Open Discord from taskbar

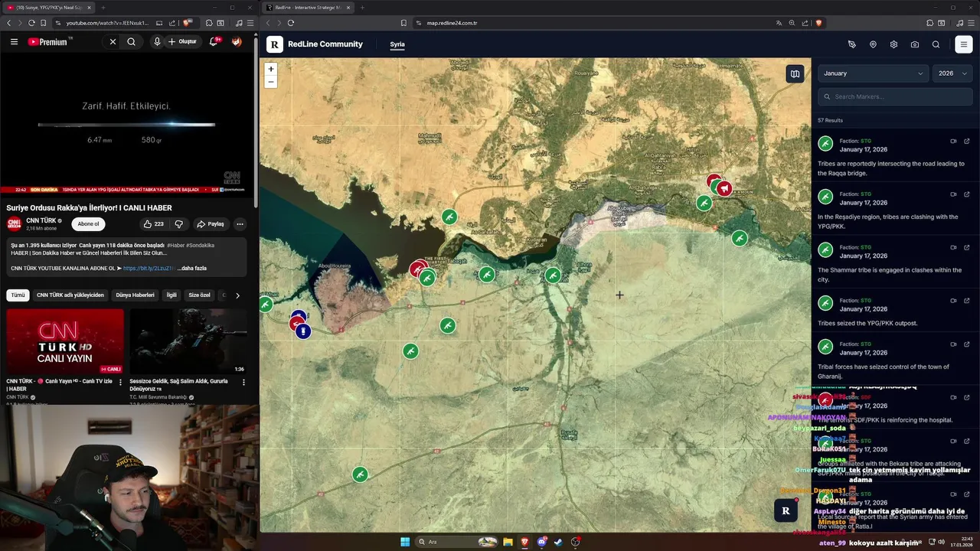click(541, 542)
